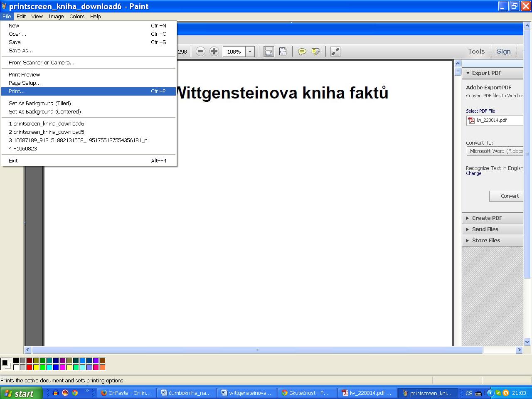This screenshot has width=532, height=399.
Task: Add a sticky note comment
Action: tap(302, 52)
